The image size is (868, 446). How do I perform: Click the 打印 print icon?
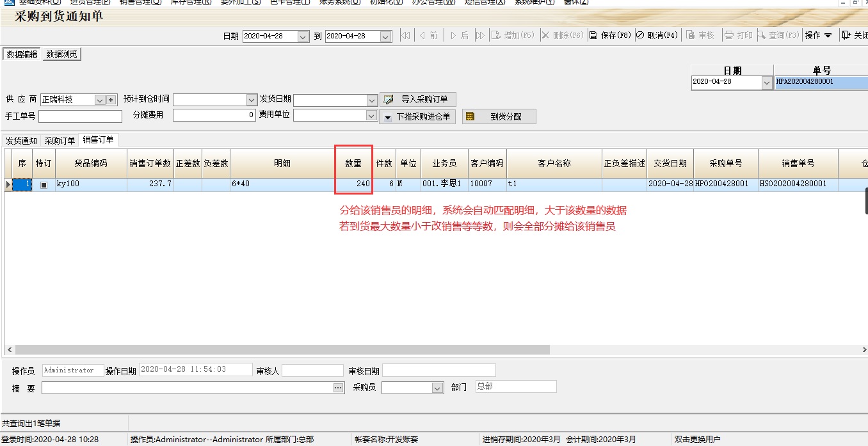[728, 35]
